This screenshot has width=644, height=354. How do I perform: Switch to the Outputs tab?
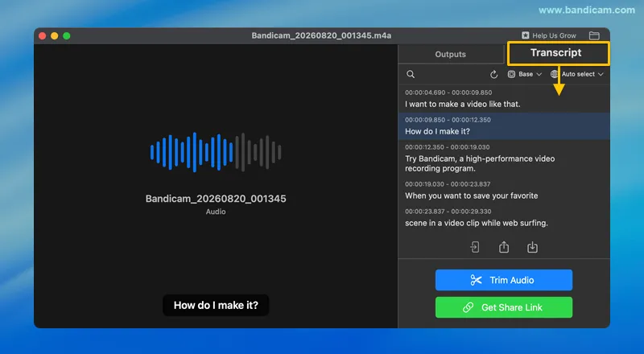click(x=451, y=54)
